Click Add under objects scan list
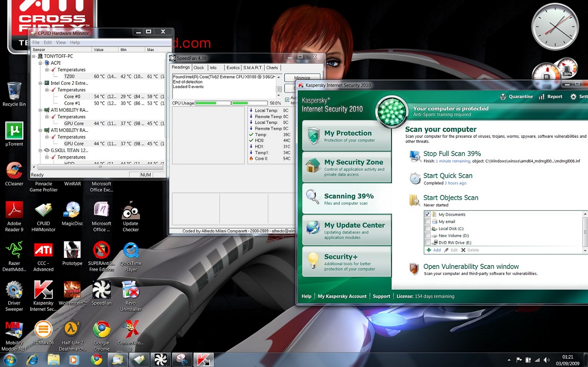 [434, 250]
